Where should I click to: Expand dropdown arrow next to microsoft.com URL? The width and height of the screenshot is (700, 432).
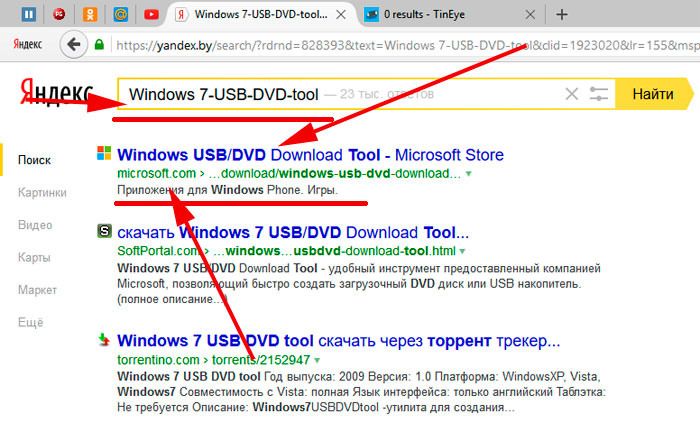click(469, 174)
